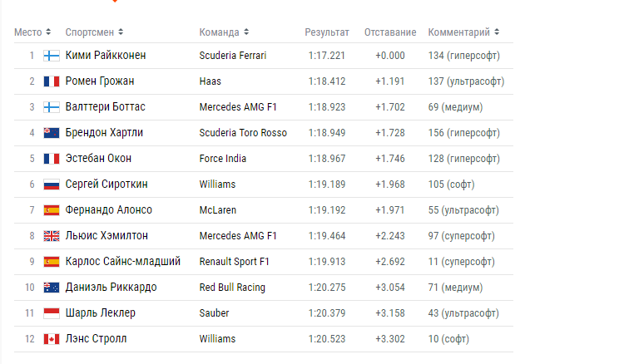Click the Результат column header
This screenshot has width=629, height=364.
tap(327, 32)
